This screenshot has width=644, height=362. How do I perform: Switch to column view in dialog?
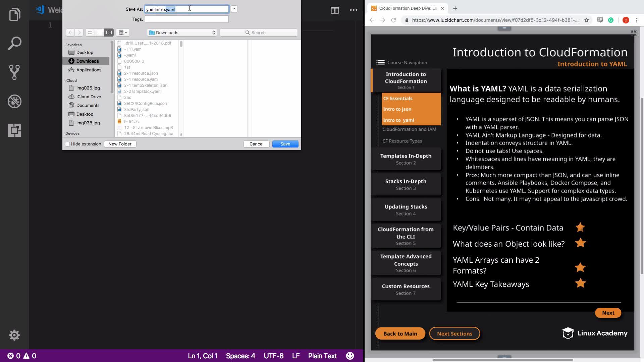(109, 33)
